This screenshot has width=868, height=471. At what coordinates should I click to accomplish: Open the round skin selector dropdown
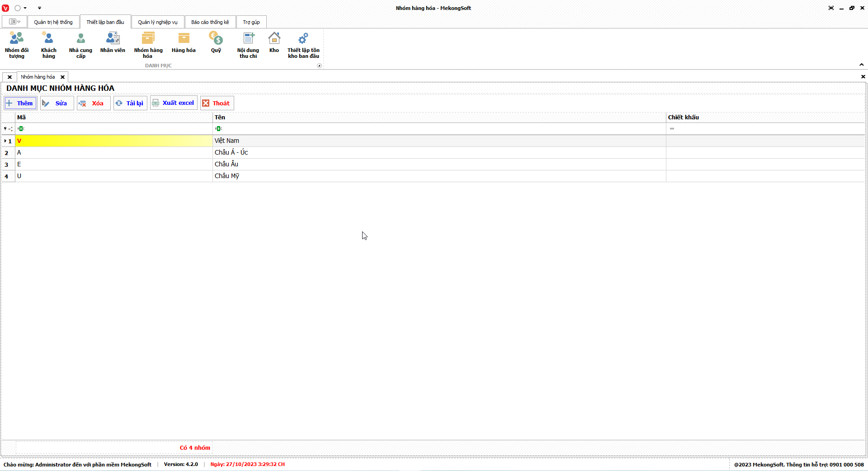tap(20, 8)
